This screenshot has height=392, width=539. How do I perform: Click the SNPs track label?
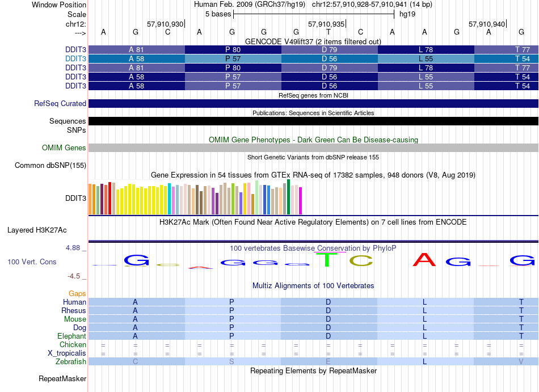coord(77,130)
